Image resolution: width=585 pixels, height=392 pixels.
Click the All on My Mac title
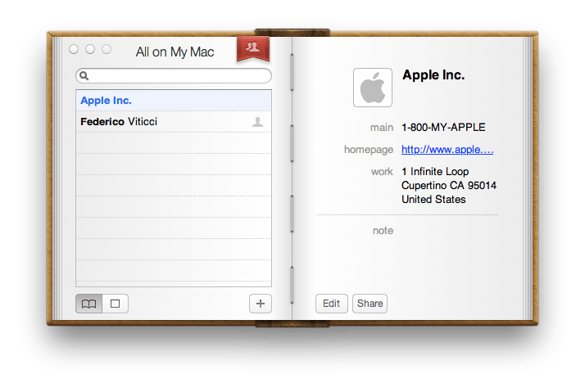point(175,52)
